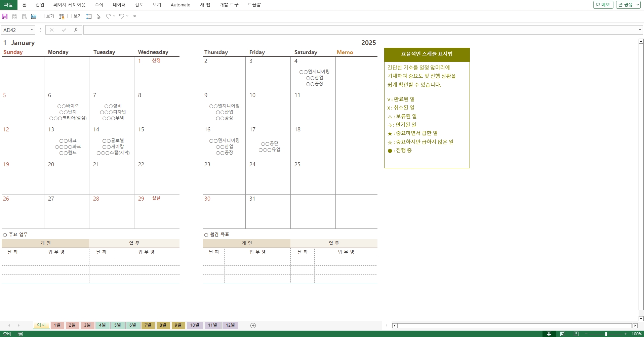Click the zoom slider handle
644x337 pixels.
(606, 334)
